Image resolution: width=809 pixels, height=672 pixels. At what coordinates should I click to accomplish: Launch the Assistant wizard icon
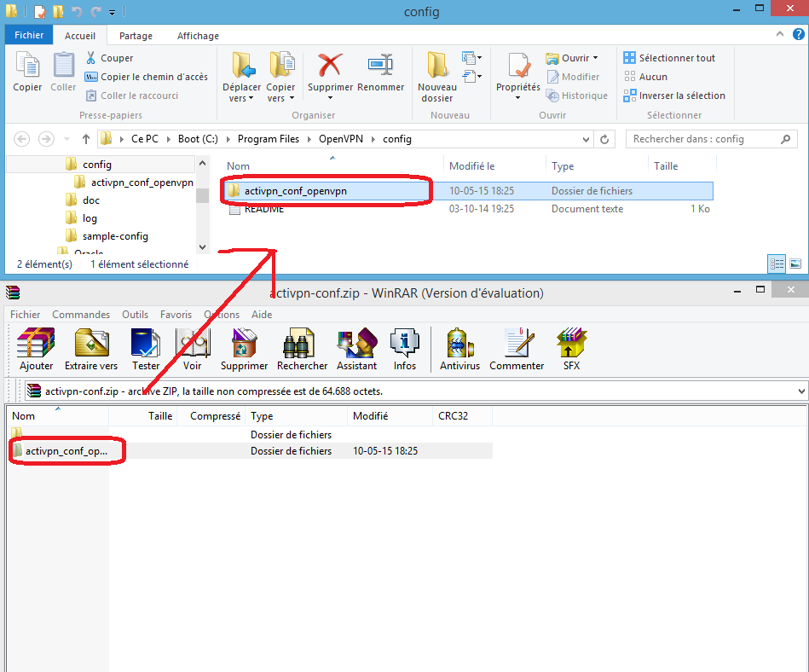(356, 344)
